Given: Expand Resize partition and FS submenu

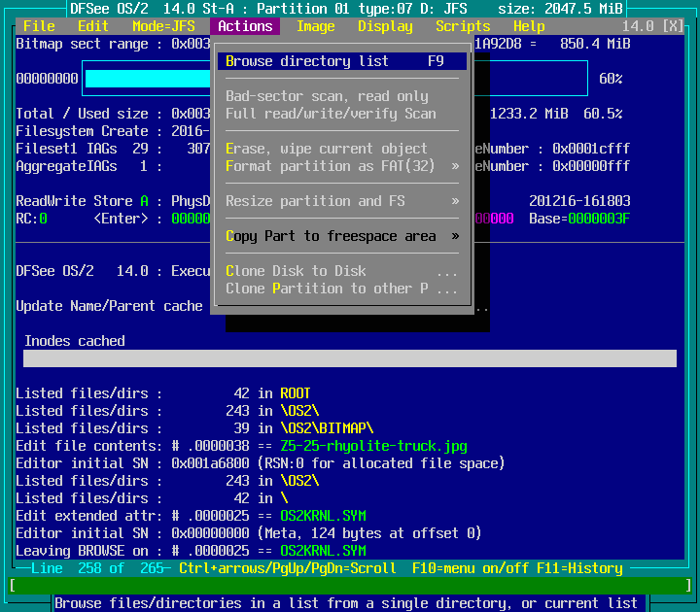Looking at the screenshot, I should tap(342, 201).
